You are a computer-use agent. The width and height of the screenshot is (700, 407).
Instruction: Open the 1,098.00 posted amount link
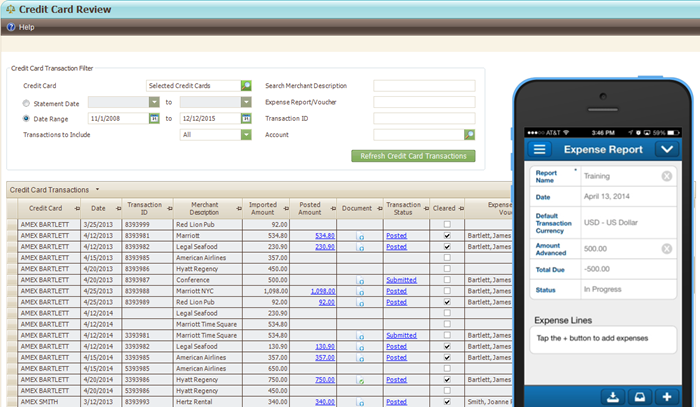(322, 291)
